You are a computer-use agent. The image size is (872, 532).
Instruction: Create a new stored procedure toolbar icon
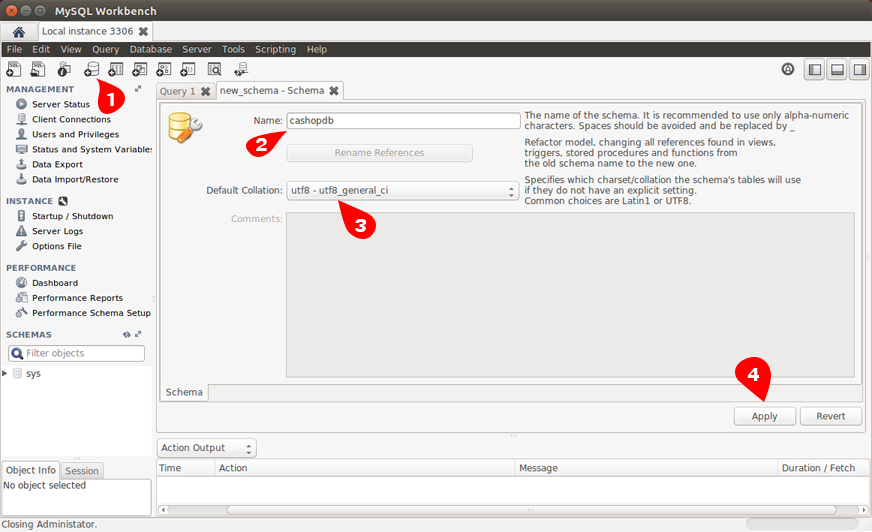164,69
